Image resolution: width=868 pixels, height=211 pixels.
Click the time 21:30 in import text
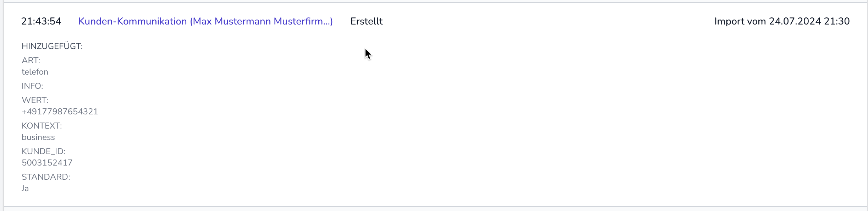[x=837, y=21]
